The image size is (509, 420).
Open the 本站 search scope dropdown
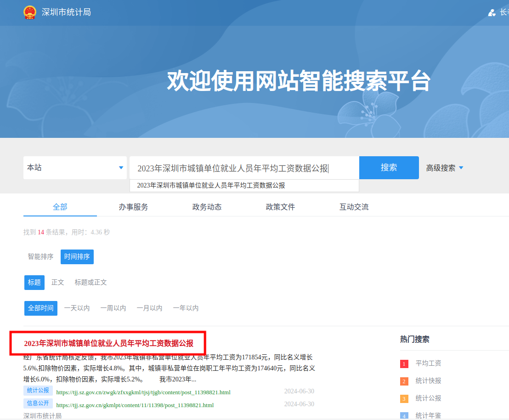point(75,168)
